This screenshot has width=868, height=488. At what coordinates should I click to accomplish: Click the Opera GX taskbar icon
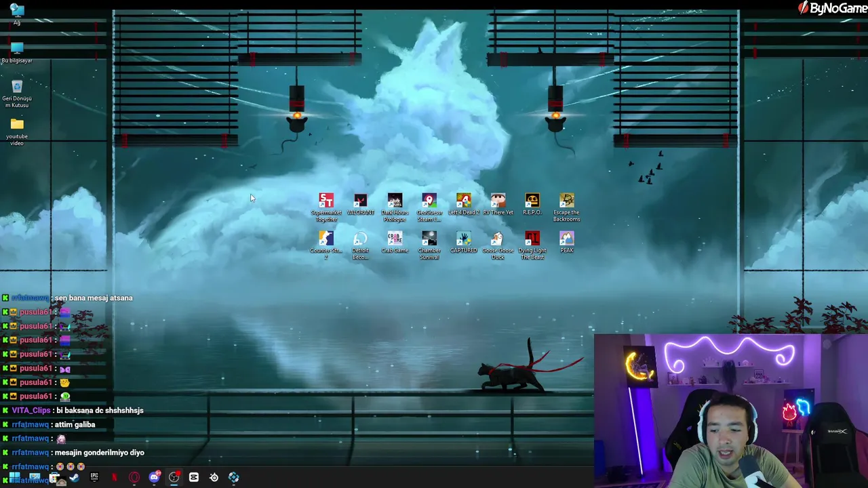coord(134,477)
